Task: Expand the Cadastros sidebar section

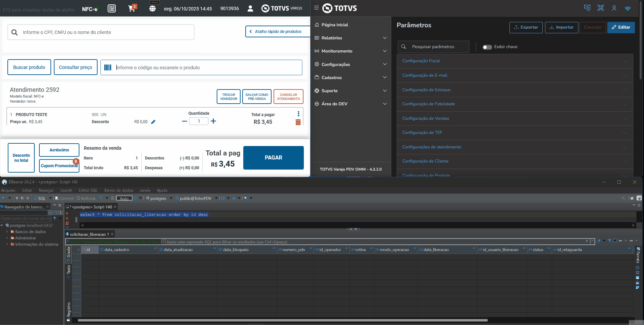Action: click(351, 77)
